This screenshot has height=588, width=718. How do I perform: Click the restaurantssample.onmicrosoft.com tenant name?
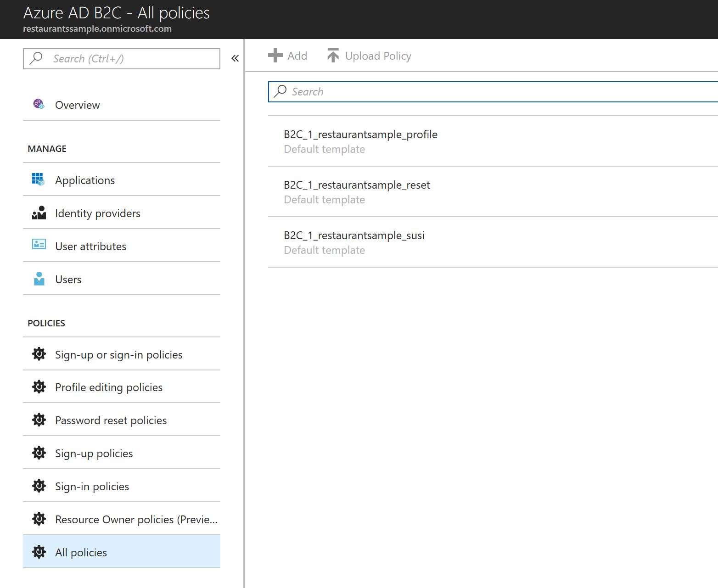[97, 28]
